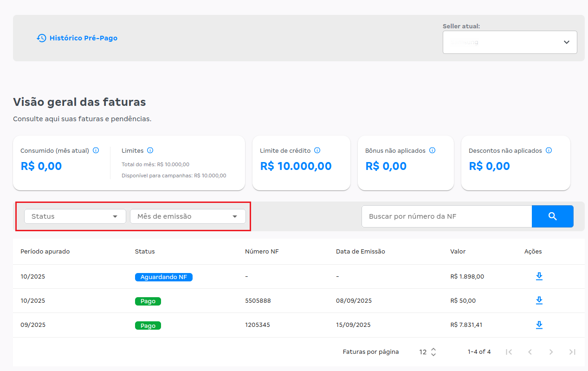The width and height of the screenshot is (588, 371).
Task: Go to the previous invoices page
Action: pos(530,352)
